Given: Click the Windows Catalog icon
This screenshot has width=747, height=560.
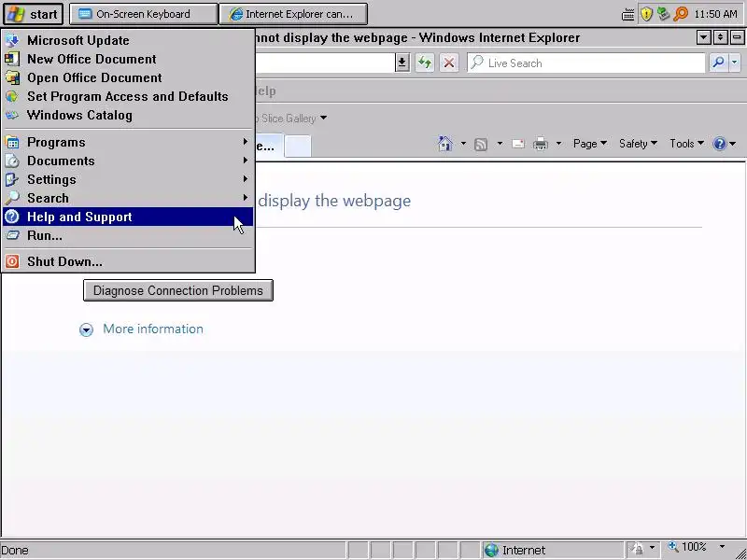Looking at the screenshot, I should tap(12, 115).
